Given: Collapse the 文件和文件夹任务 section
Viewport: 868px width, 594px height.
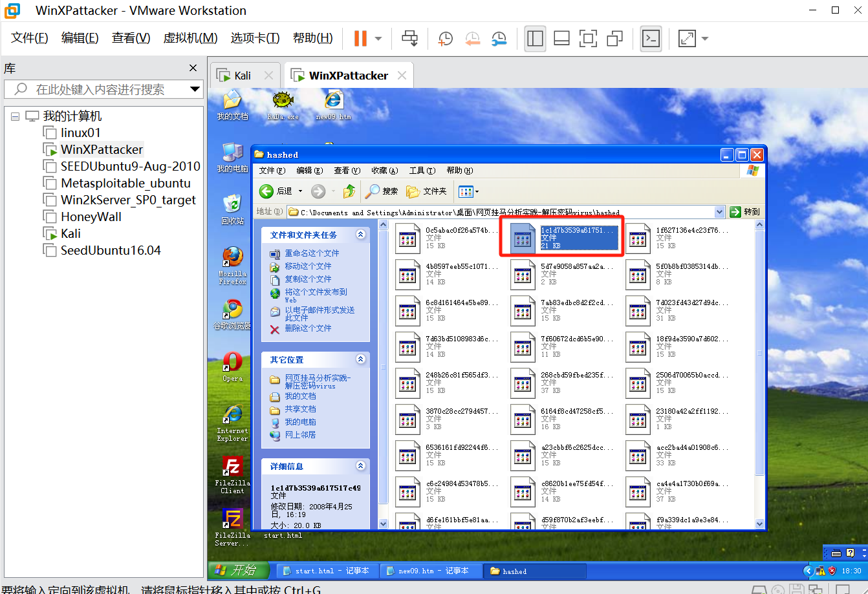Looking at the screenshot, I should pos(361,235).
